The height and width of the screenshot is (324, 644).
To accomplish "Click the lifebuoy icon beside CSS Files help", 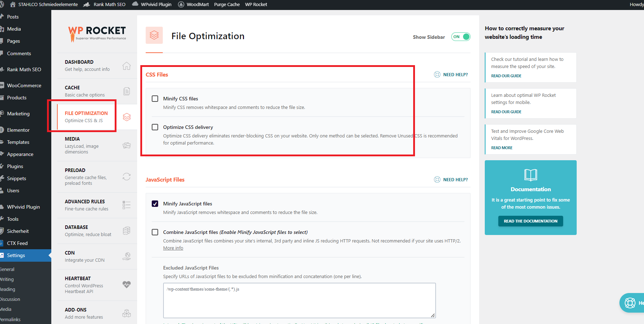I will pyautogui.click(x=437, y=74).
